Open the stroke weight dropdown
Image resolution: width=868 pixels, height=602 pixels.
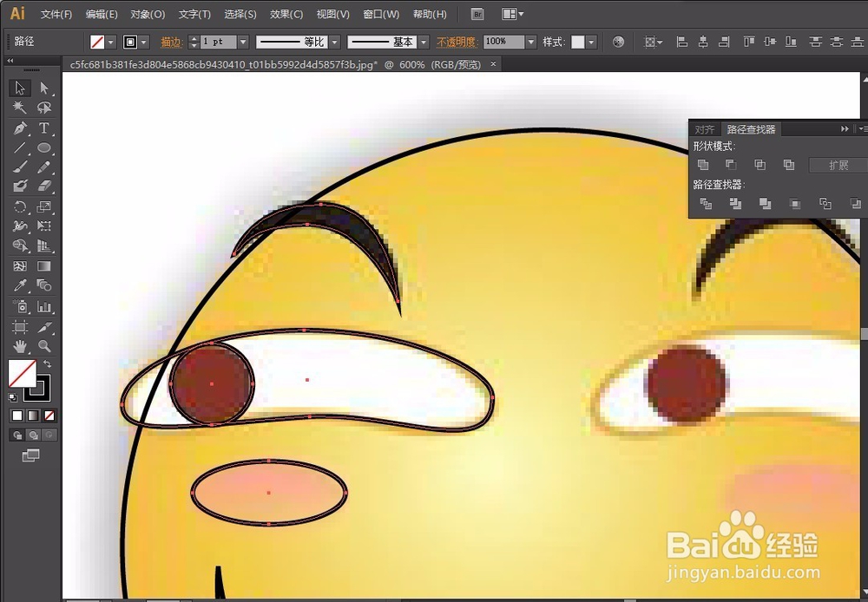pyautogui.click(x=243, y=42)
